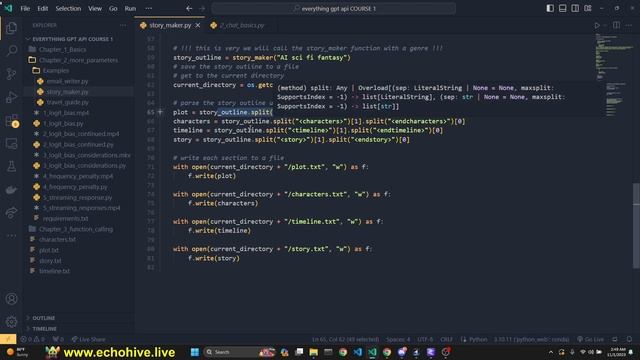Go forward with the title bar arrow
Image resolution: width=640 pixels, height=360 pixels.
202,8
